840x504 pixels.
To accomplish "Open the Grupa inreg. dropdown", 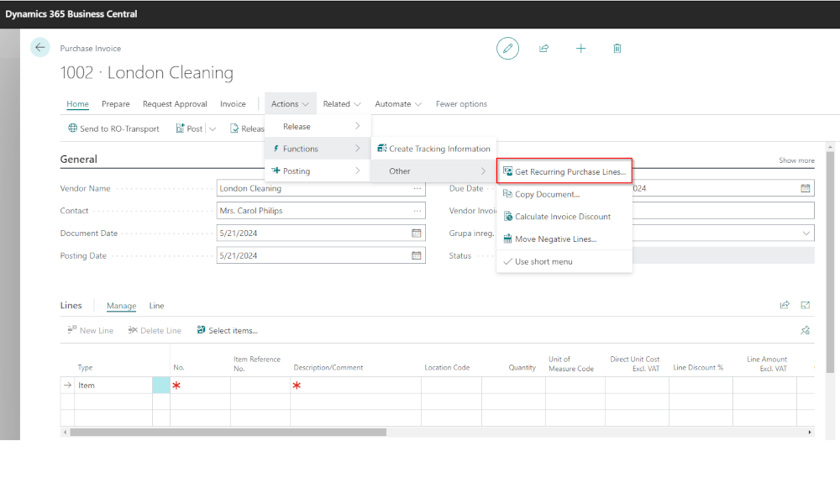I will coord(806,233).
